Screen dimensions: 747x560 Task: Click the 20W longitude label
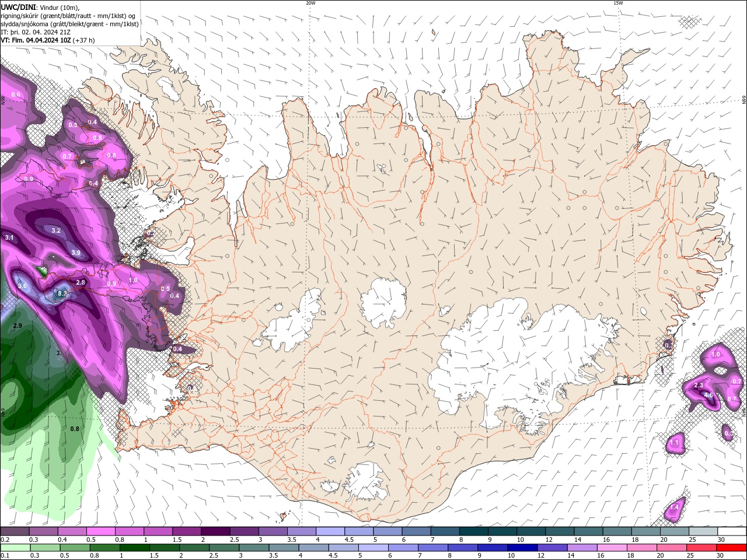click(310, 3)
